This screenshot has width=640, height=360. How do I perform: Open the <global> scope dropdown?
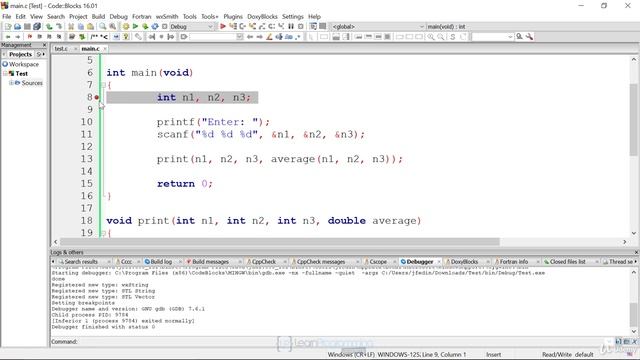(x=378, y=27)
